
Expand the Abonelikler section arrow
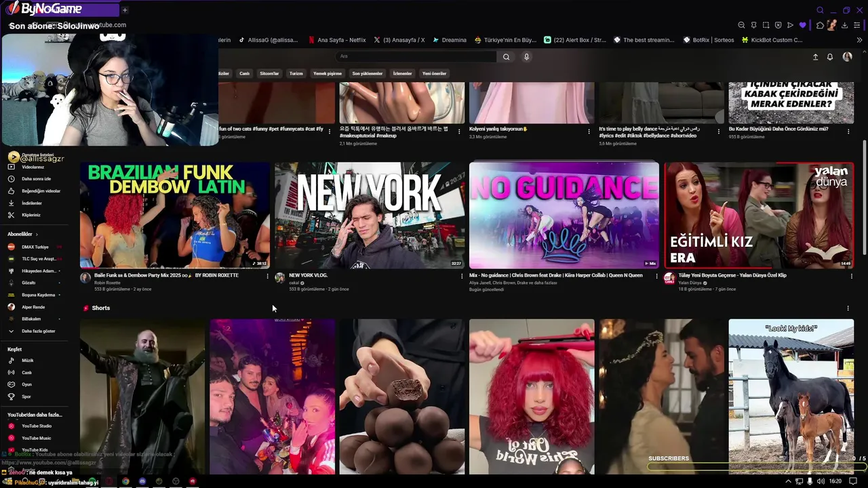(x=37, y=235)
